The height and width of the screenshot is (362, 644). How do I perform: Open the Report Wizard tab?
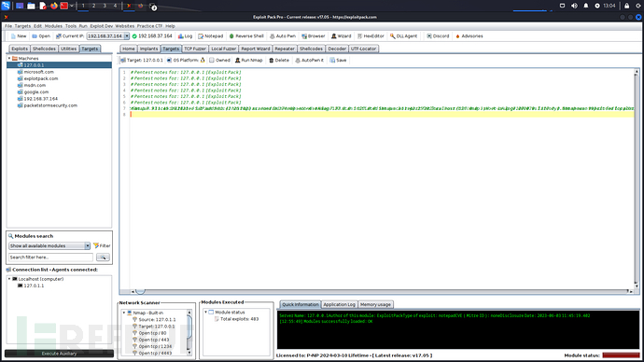point(256,49)
